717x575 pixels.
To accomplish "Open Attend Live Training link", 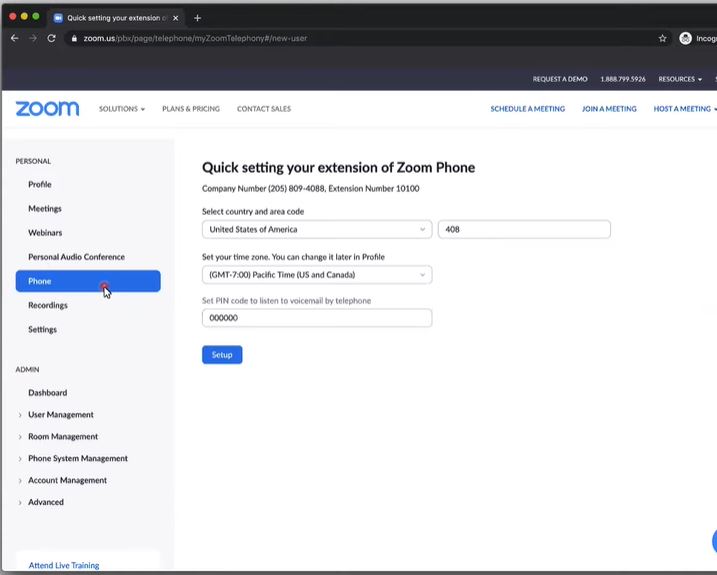I will 64,565.
